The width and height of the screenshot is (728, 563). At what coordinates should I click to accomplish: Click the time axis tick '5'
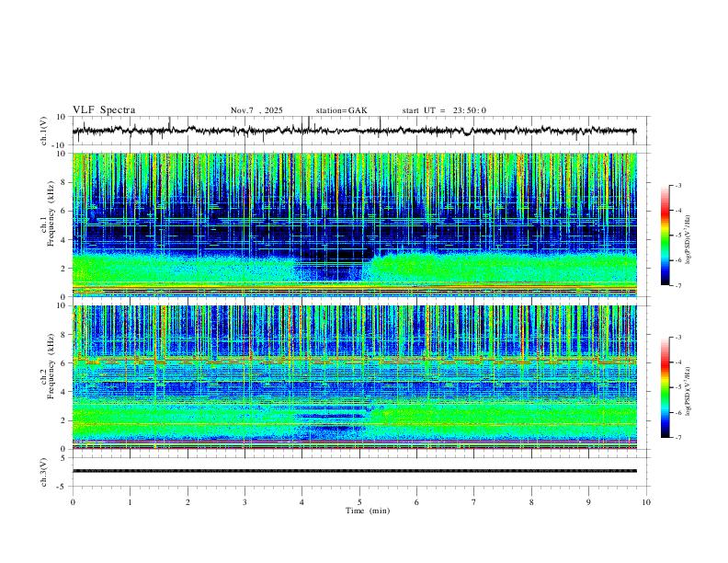359,502
